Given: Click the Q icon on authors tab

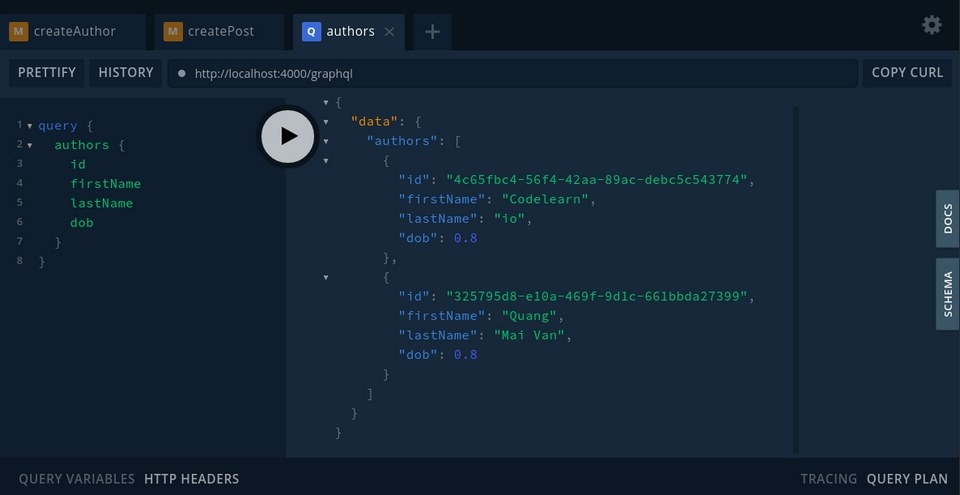Looking at the screenshot, I should tap(312, 32).
